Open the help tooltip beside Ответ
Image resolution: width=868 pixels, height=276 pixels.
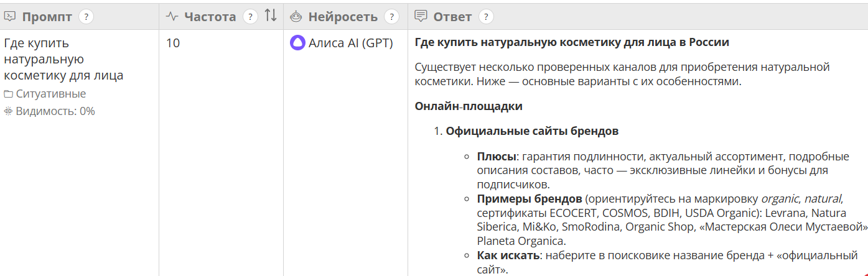click(x=486, y=17)
